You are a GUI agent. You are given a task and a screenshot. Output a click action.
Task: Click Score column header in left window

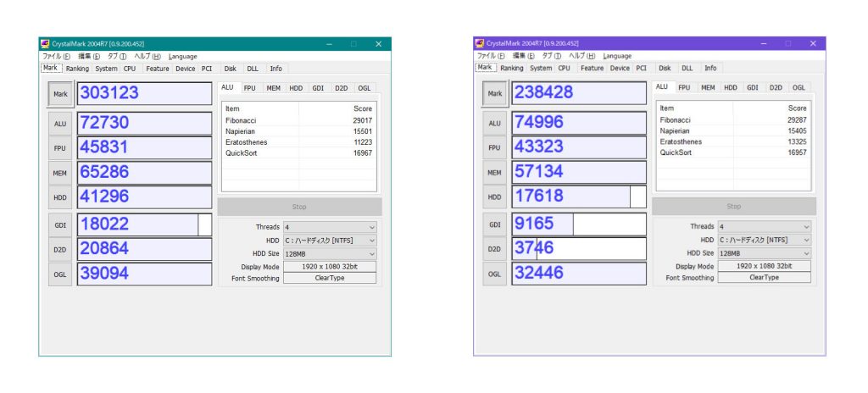(363, 109)
